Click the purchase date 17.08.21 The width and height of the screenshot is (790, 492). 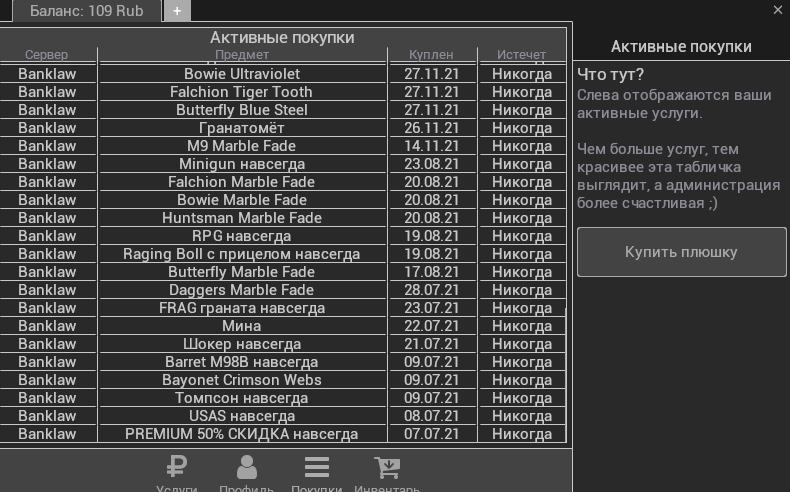(x=432, y=272)
